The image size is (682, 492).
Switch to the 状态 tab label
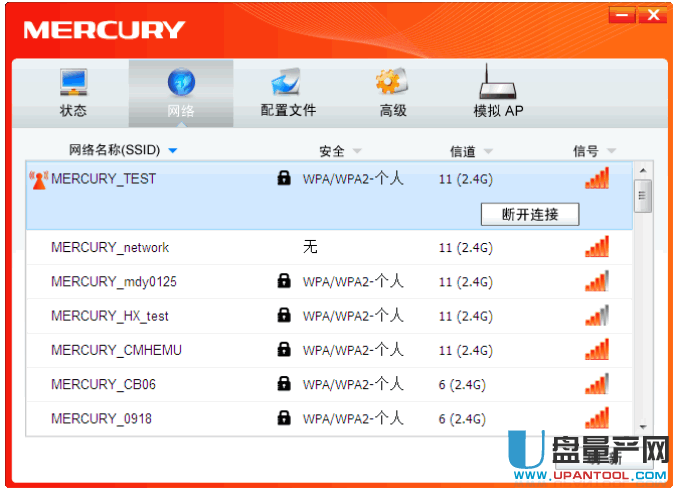pyautogui.click(x=73, y=111)
